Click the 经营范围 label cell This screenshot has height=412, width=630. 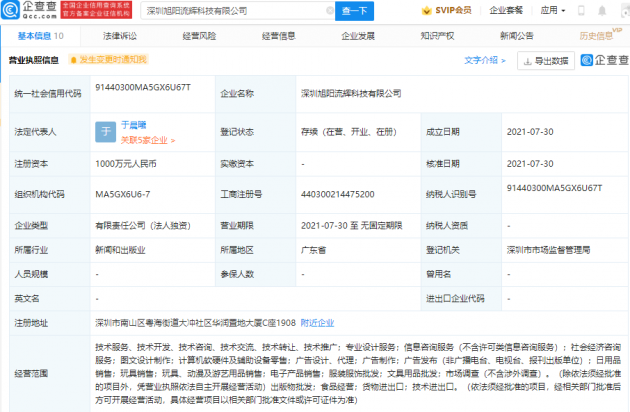[50, 373]
